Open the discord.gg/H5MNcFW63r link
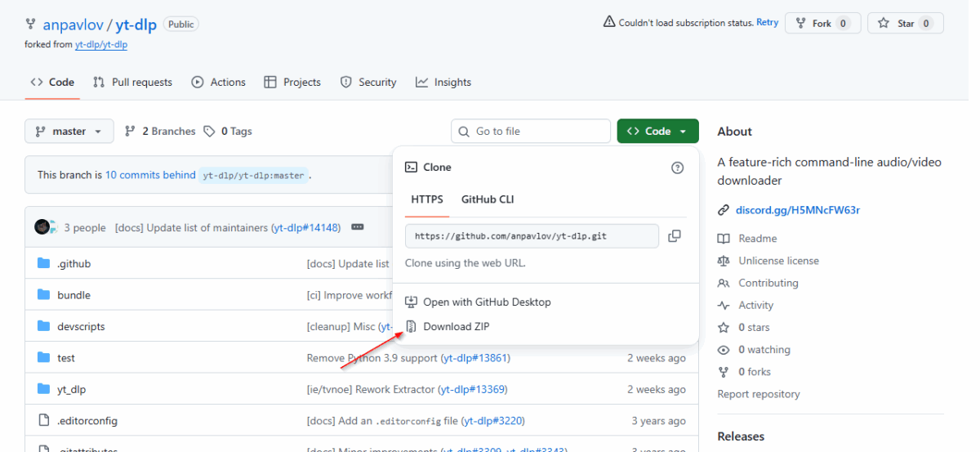This screenshot has height=452, width=980. pyautogui.click(x=797, y=210)
